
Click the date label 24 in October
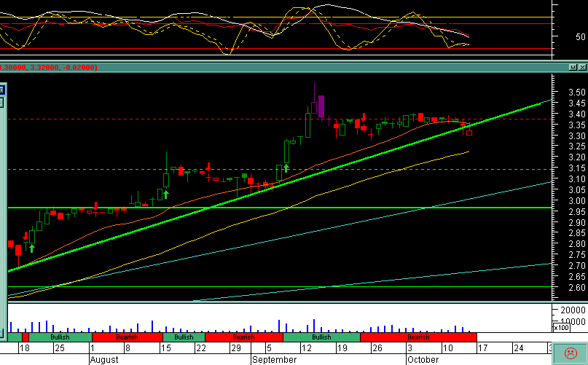[519, 348]
